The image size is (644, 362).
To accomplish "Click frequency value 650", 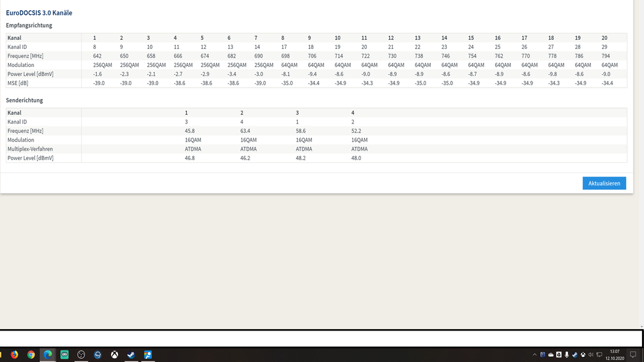I will [x=124, y=56].
